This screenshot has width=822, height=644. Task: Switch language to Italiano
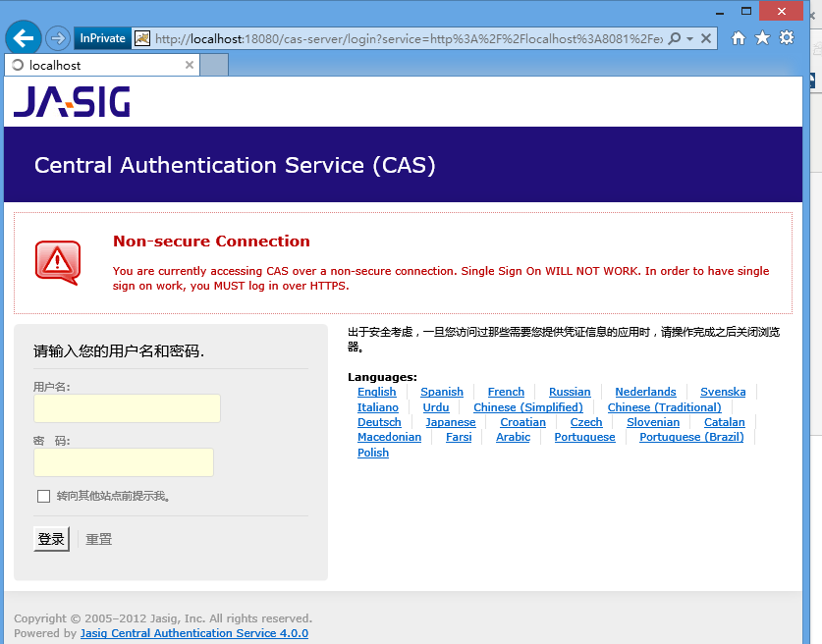[377, 407]
